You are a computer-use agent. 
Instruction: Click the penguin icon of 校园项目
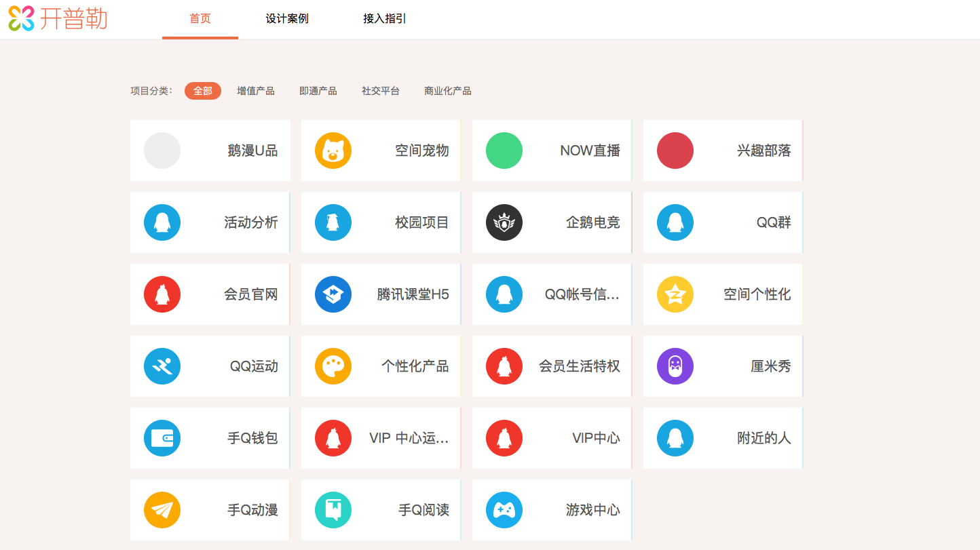point(333,222)
